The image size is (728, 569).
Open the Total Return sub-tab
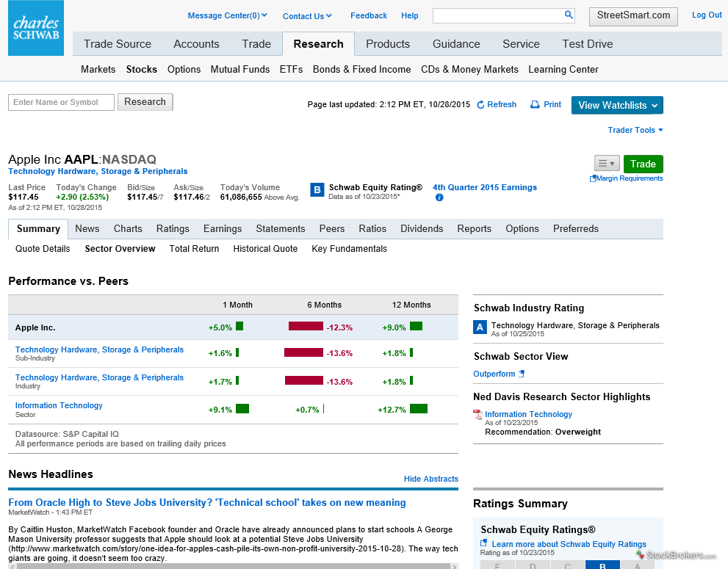[x=194, y=249]
